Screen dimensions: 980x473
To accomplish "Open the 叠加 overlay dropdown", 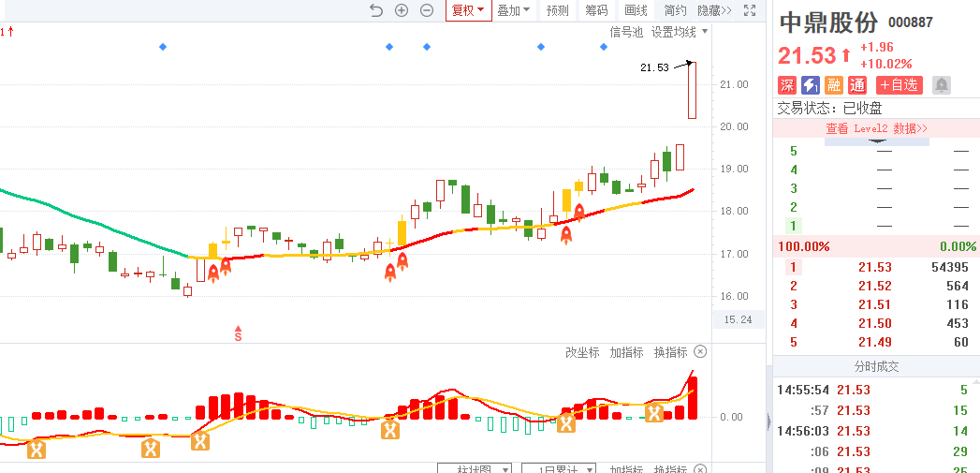I will point(513,10).
